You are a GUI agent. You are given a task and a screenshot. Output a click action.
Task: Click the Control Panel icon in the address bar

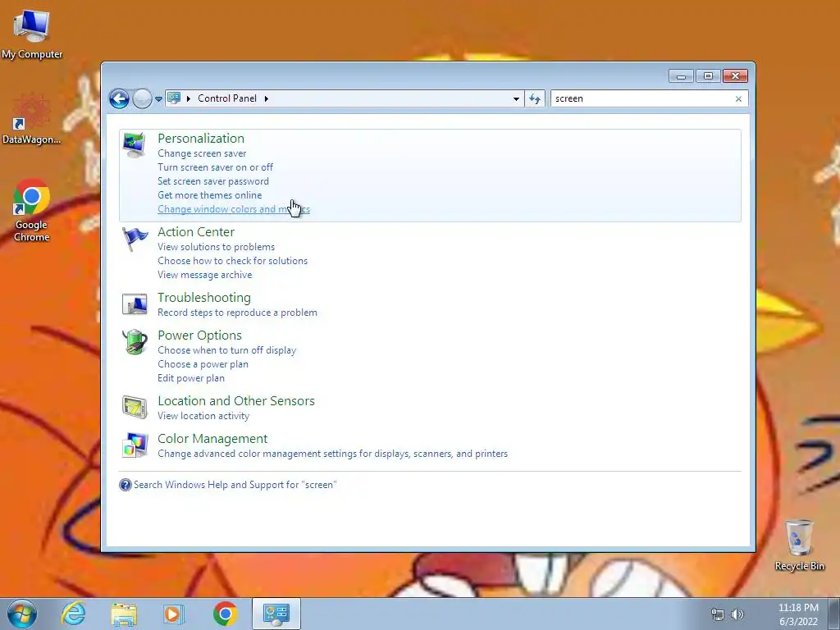pyautogui.click(x=174, y=98)
